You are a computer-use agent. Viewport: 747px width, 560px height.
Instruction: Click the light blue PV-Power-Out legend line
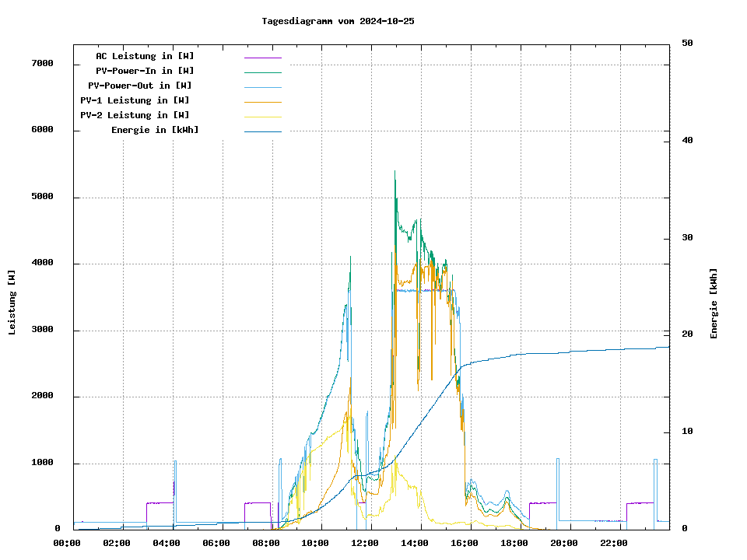tap(262, 87)
